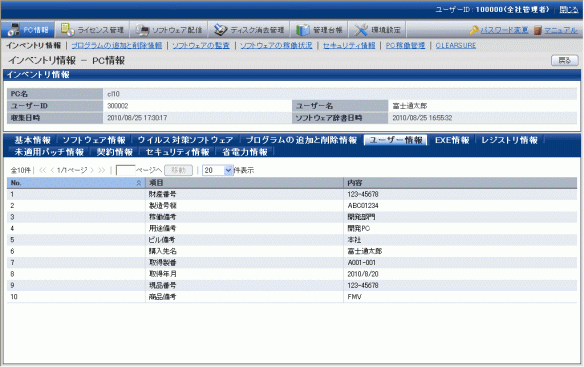Viewport: 584px width, 367px height.
Task: Open CLEARSURE link
Action: [x=456, y=45]
